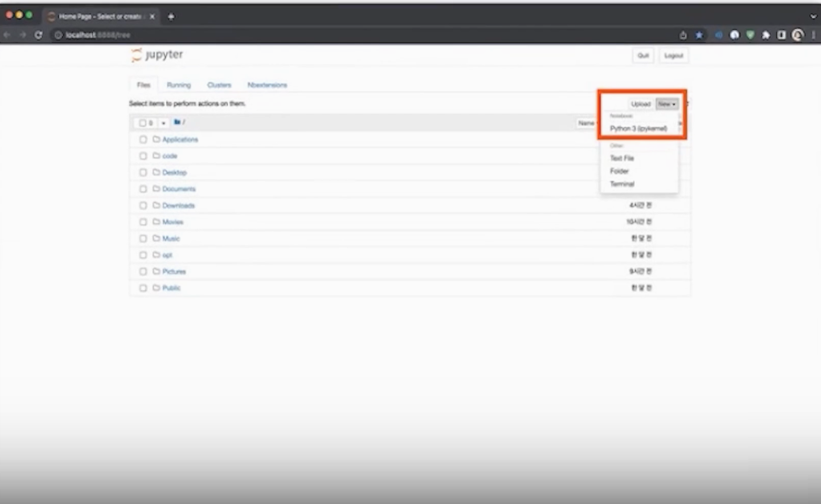The image size is (821, 504).
Task: Check the Pictures folder checkbox
Action: click(x=143, y=271)
